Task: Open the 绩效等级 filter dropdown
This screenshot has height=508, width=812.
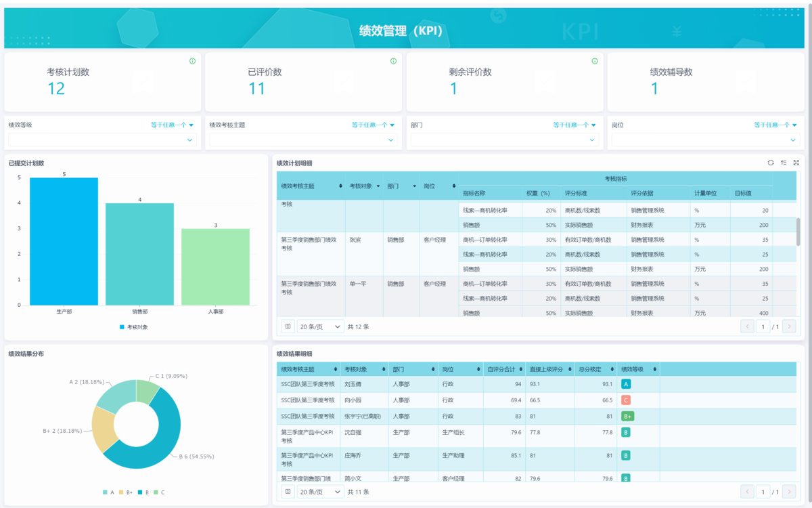Action: (102, 140)
